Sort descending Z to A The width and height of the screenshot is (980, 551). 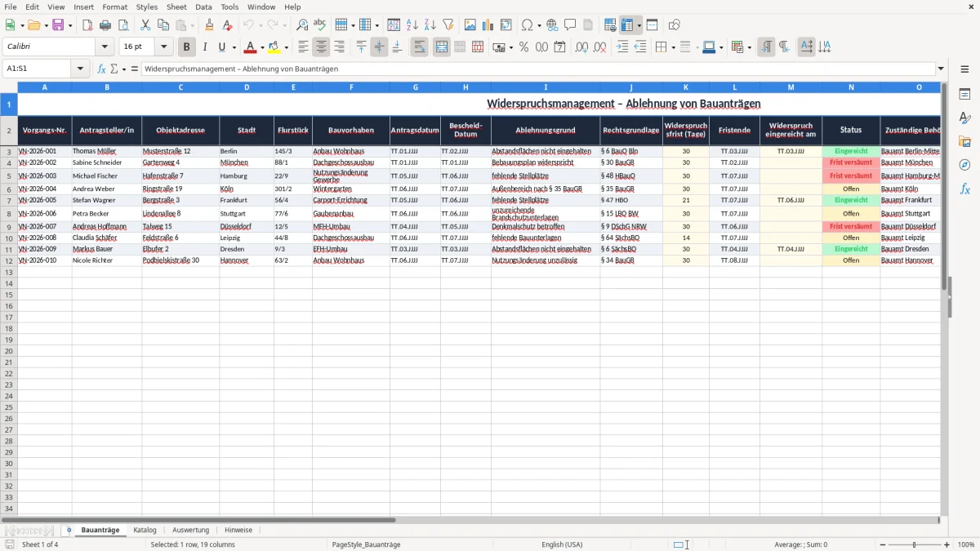click(x=430, y=25)
